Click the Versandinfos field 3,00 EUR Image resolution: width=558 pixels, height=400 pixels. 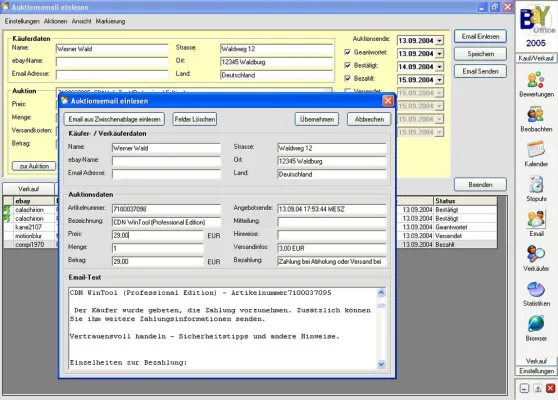click(x=332, y=248)
